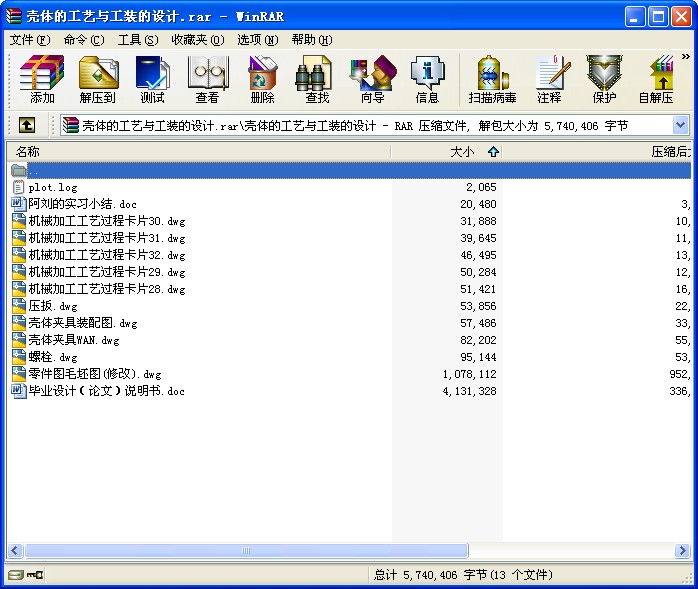The height and width of the screenshot is (589, 698).
Task: Click the 添加 (Add) toolbar icon
Action: coord(42,80)
